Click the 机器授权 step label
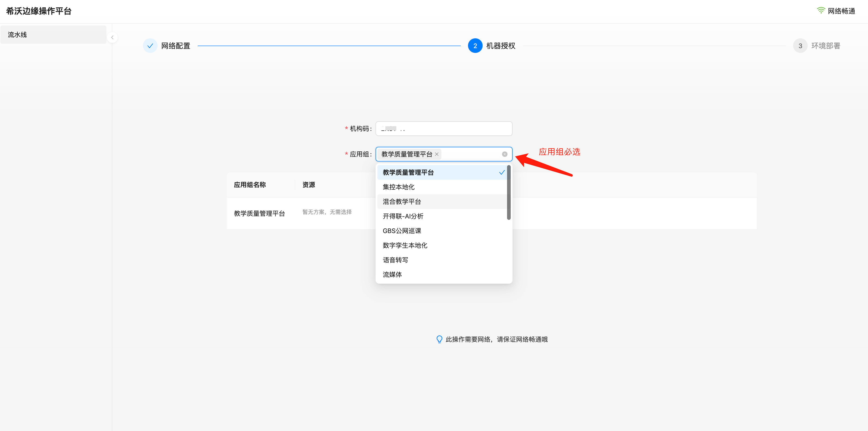 (501, 46)
